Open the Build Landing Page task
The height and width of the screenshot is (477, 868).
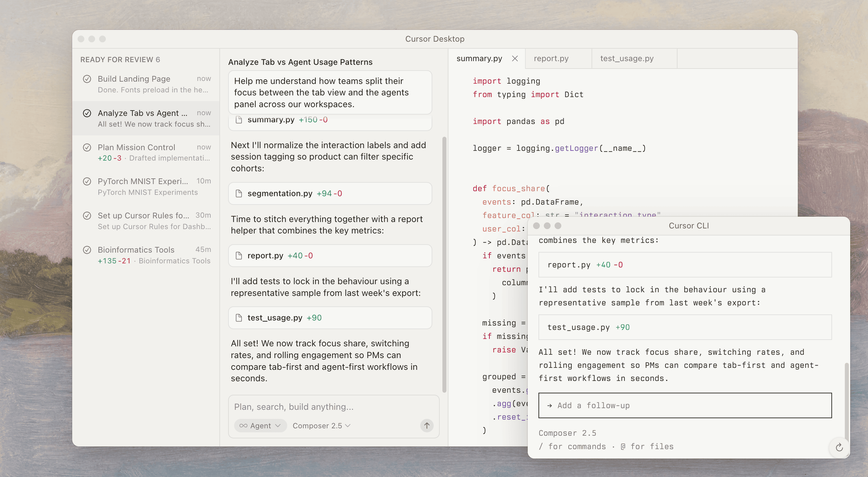pos(146,84)
